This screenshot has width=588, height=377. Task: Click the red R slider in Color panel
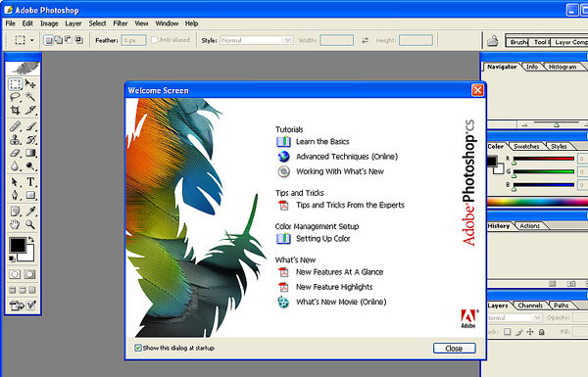[544, 159]
